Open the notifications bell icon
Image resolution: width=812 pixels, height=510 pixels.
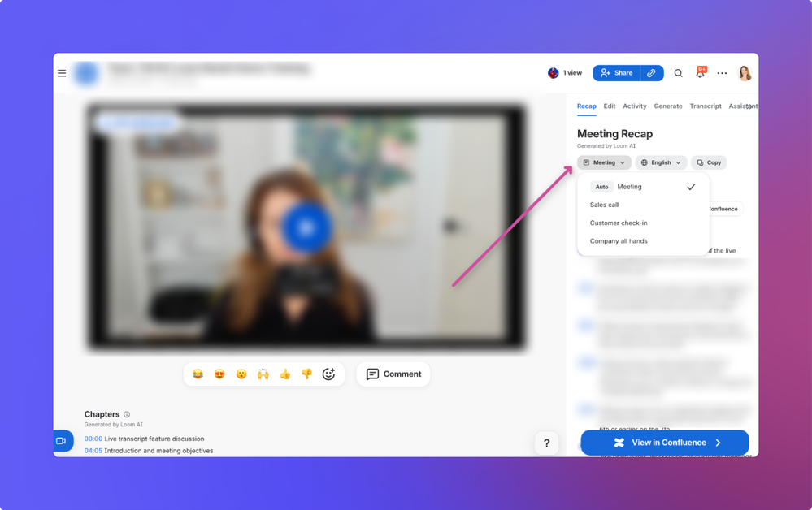(700, 72)
